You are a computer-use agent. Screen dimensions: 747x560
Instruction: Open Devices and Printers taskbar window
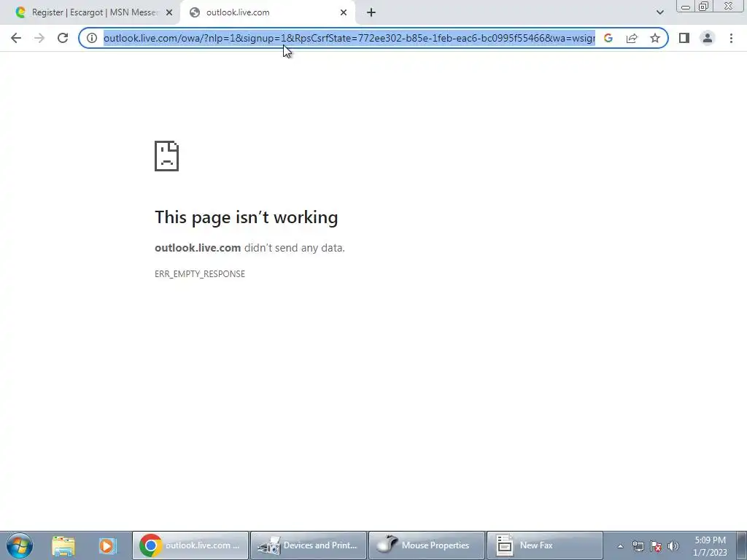click(x=309, y=545)
